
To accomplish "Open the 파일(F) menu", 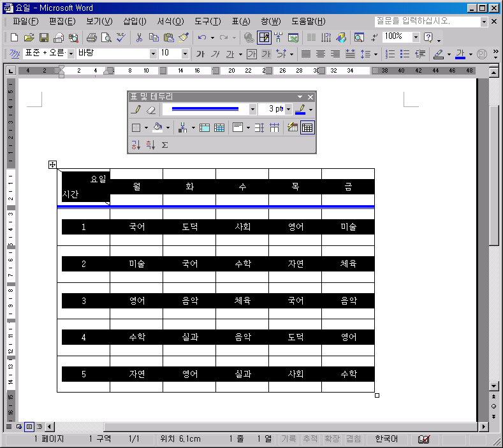I will (x=26, y=22).
